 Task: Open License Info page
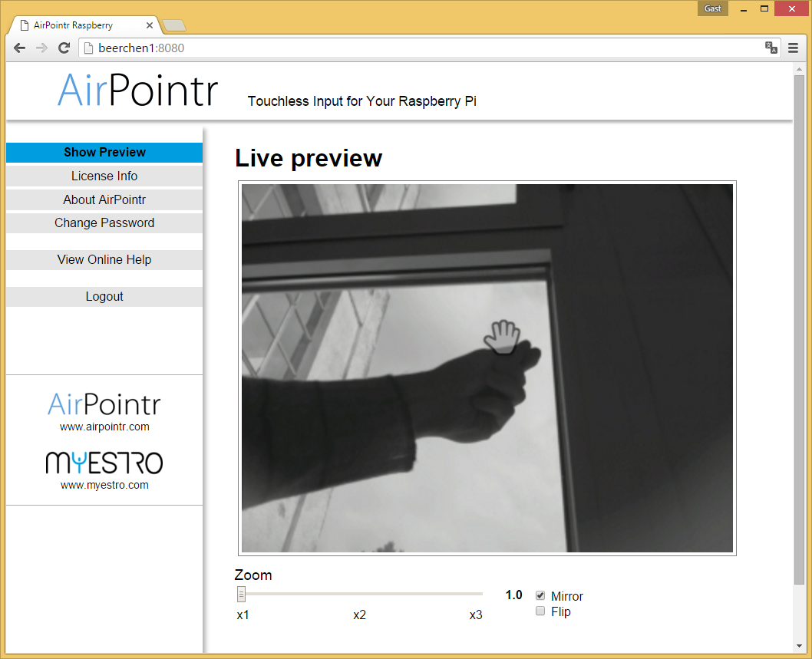pyautogui.click(x=104, y=176)
